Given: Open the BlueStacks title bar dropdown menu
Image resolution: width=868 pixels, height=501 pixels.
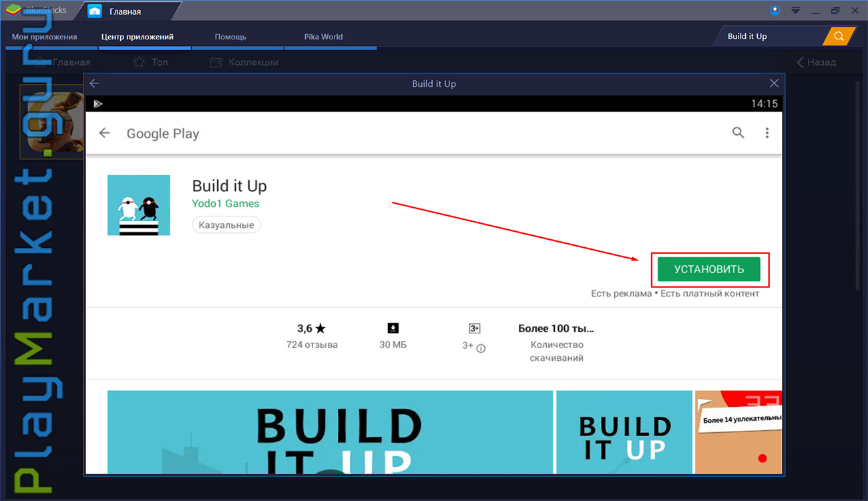Looking at the screenshot, I should (x=795, y=11).
